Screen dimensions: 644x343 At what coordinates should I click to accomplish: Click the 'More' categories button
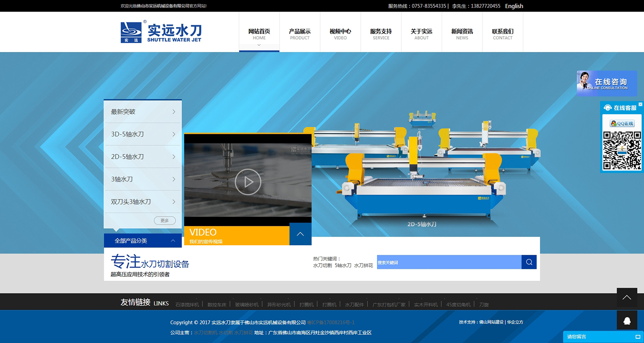pyautogui.click(x=164, y=220)
